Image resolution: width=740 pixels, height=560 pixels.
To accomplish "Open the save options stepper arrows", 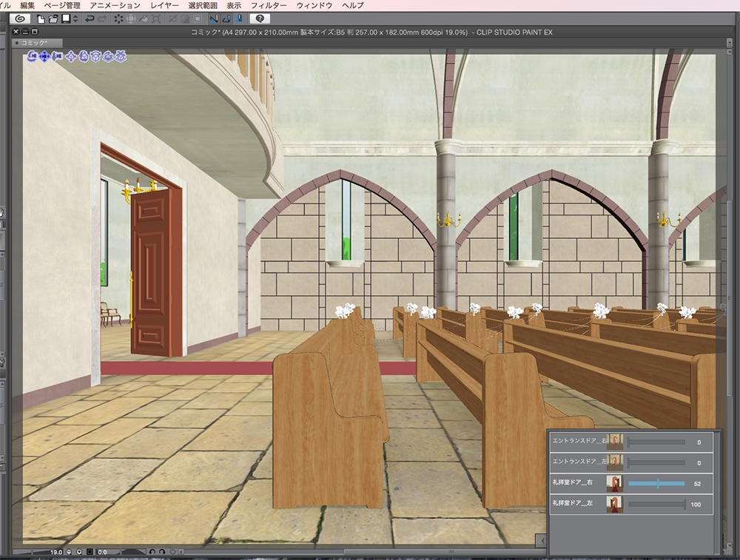I will (75, 18).
